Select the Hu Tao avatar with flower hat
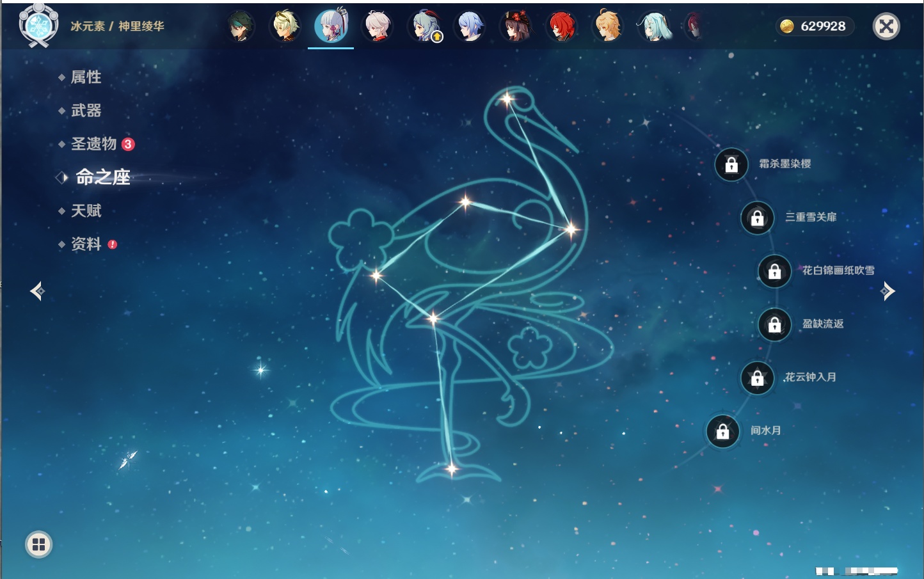924x579 pixels. point(515,27)
